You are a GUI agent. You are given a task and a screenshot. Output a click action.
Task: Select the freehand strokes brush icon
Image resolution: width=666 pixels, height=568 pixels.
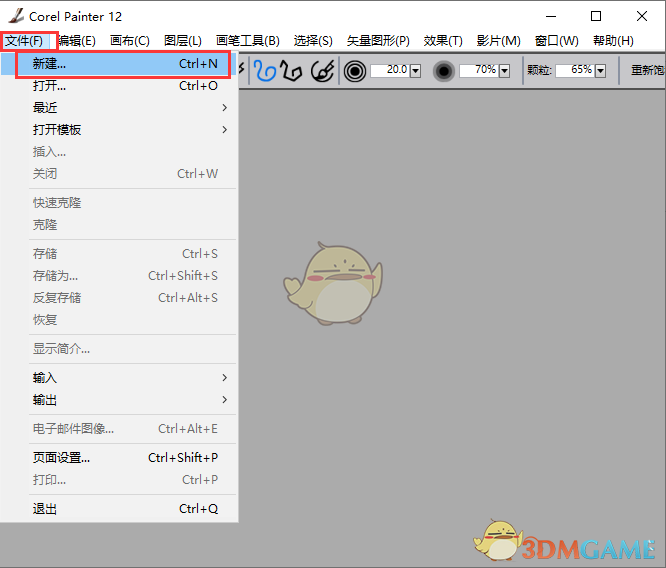click(265, 71)
